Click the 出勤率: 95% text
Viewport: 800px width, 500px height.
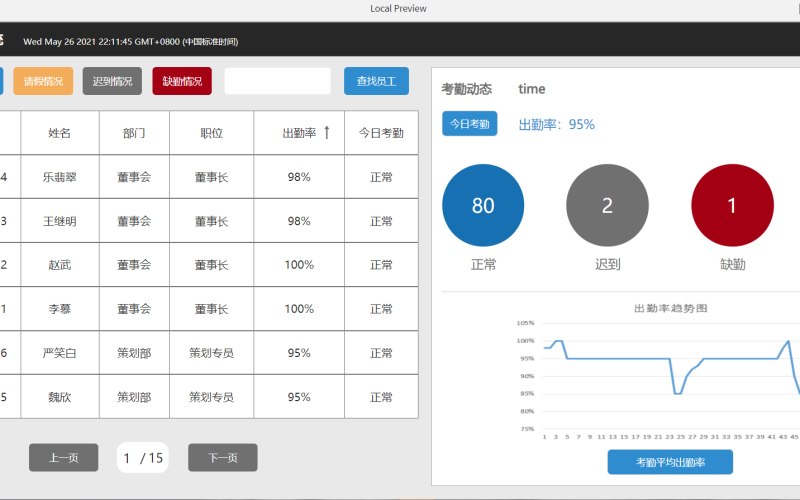click(x=557, y=124)
